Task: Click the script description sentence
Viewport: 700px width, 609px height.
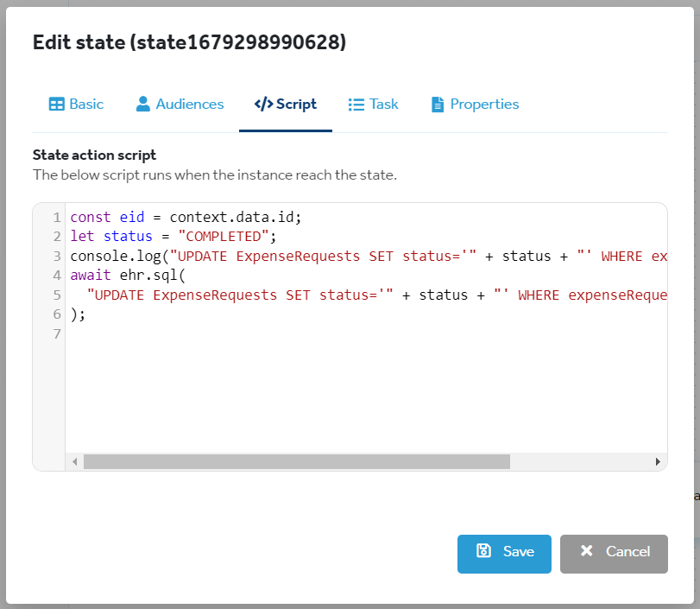Action: 215,174
